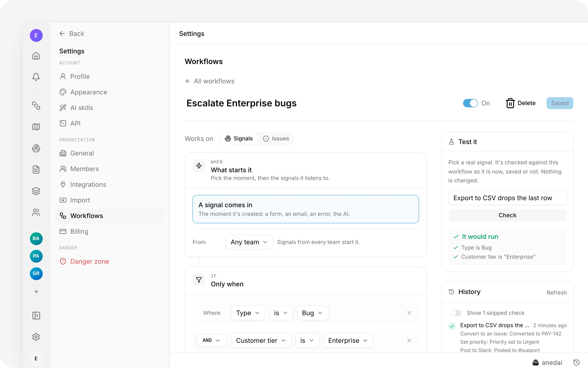Open the settings gear icon
This screenshot has height=368, width=588.
click(36, 337)
